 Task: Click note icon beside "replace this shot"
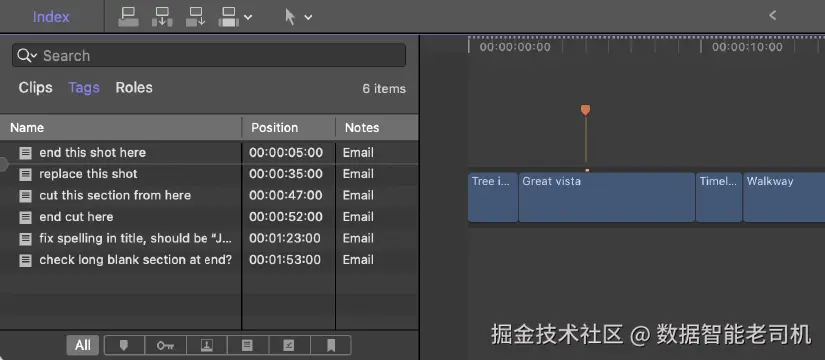(x=25, y=174)
